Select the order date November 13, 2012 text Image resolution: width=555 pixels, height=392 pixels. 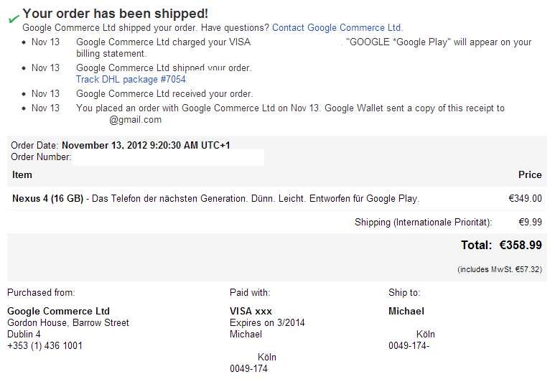(146, 146)
